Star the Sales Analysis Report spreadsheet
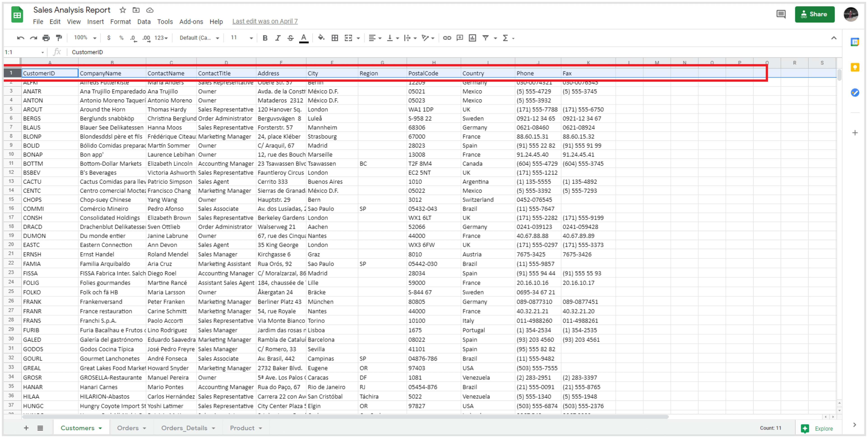 coord(122,10)
